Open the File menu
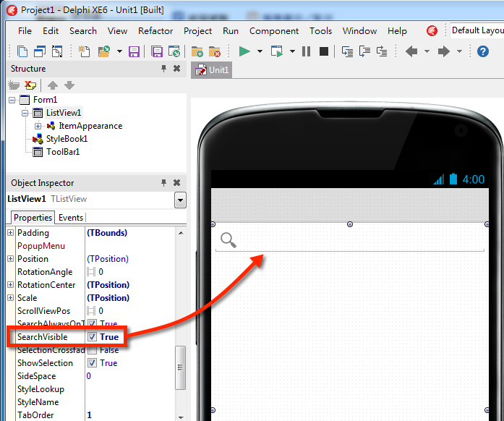This screenshot has height=421, width=504. [25, 31]
